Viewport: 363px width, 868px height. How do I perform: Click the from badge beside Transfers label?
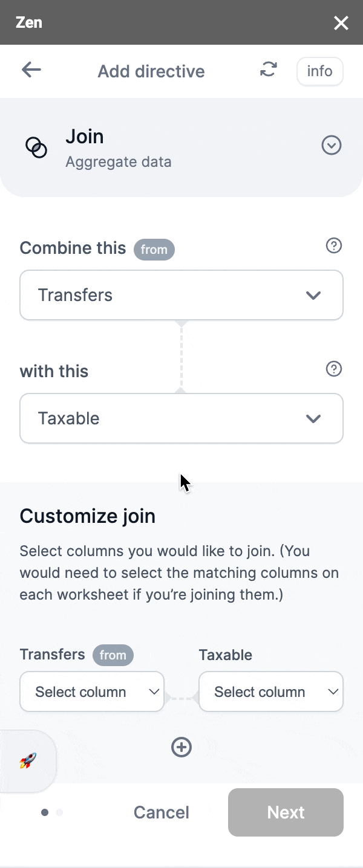click(x=113, y=655)
